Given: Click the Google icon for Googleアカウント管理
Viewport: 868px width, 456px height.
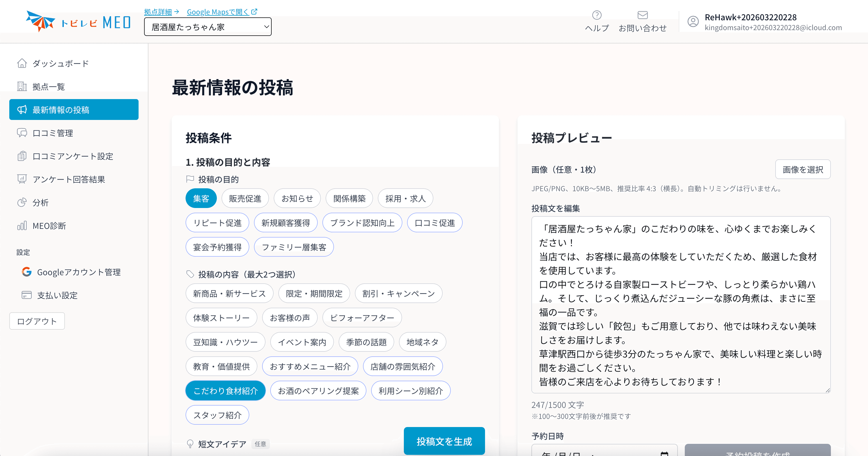Looking at the screenshot, I should point(26,272).
